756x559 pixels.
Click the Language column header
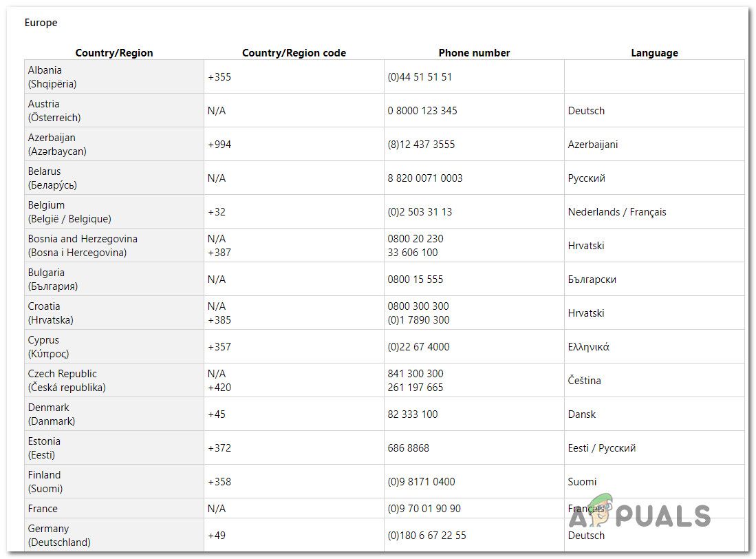[654, 53]
